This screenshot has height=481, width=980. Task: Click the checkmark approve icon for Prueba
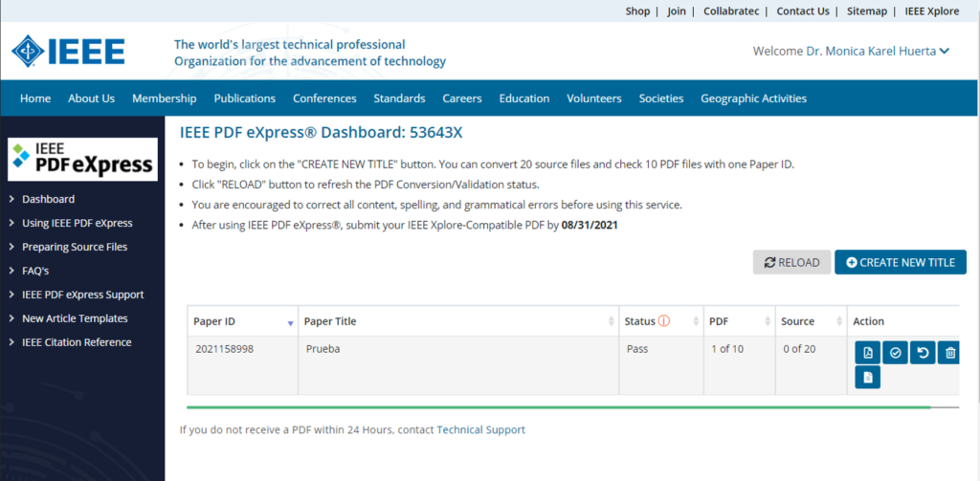coord(895,353)
